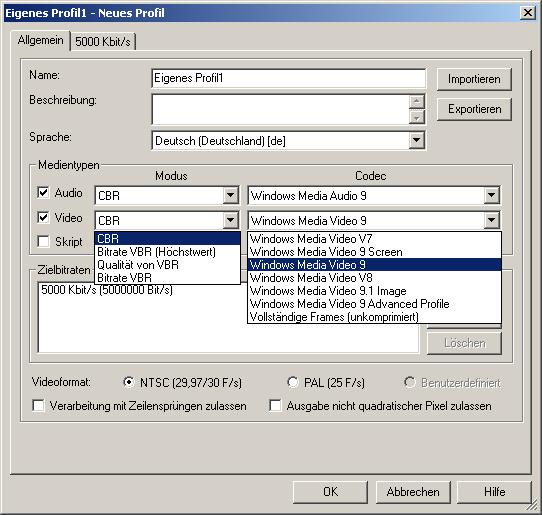
Task: Enable Verarbeitung mit Zeilensprüngen zulassen
Action: [x=38, y=405]
